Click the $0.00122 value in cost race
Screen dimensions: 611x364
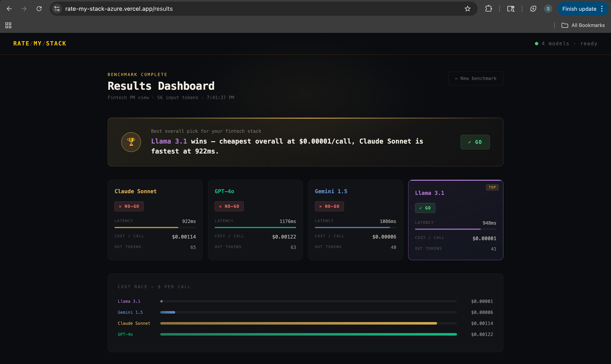tap(482, 334)
